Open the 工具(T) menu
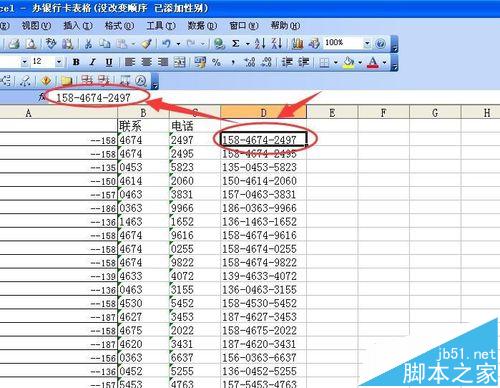Viewport: 500px width, 388px height. pos(161,25)
